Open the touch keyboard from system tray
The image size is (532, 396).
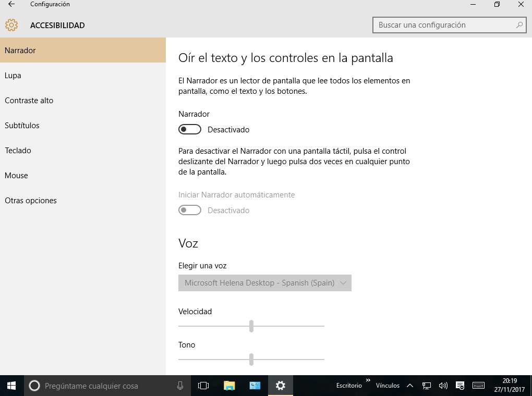pyautogui.click(x=478, y=386)
